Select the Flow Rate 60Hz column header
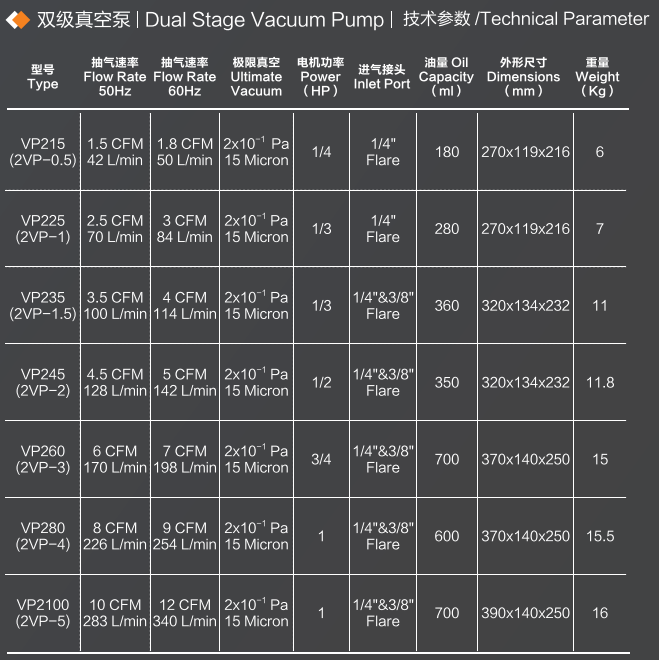The width and height of the screenshot is (659, 660). tap(184, 77)
